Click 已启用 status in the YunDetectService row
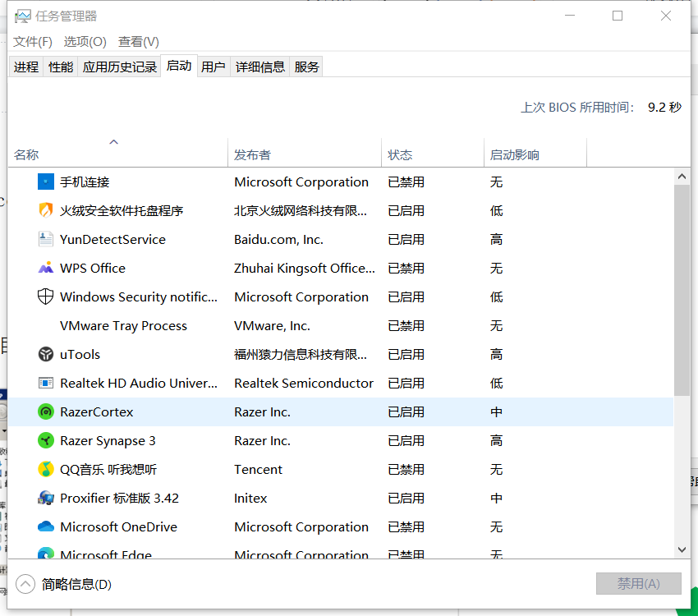This screenshot has width=698, height=616. (x=406, y=240)
